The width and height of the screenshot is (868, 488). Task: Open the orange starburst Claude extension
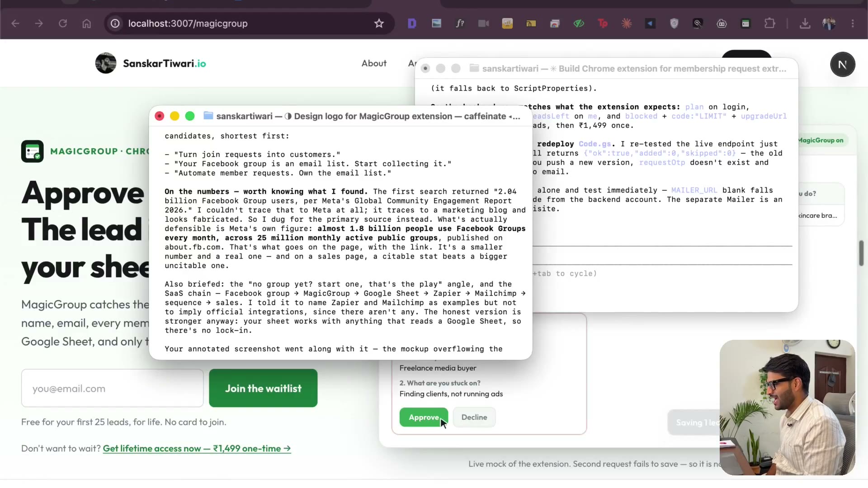tap(627, 23)
